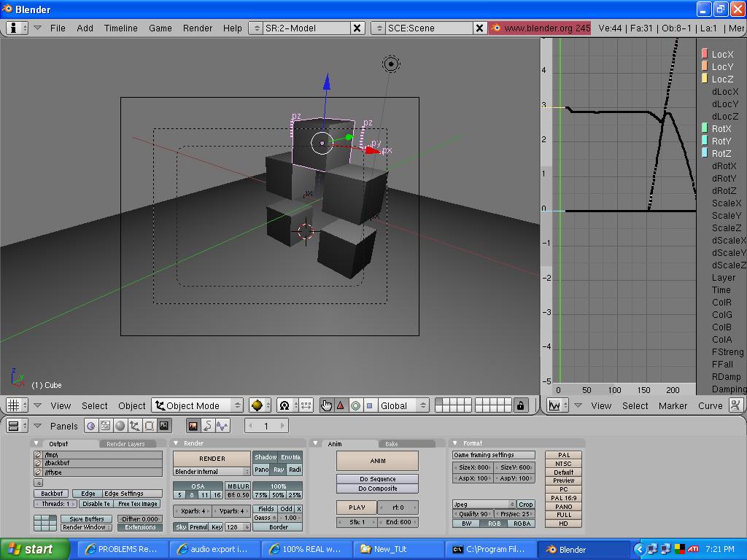Screen dimensions: 747x560
Task: Click the PLAY button
Action: 357,507
